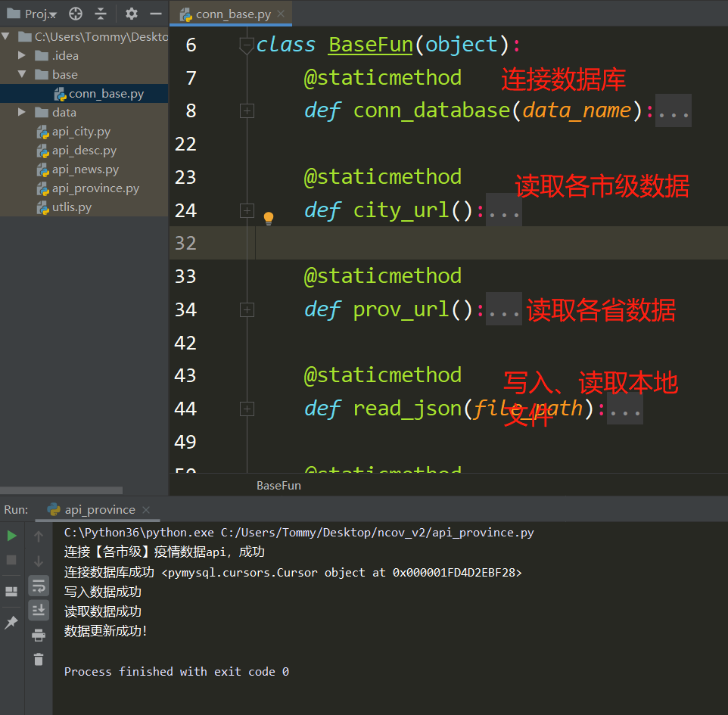
Task: Toggle soft-wrap in Run console
Action: click(x=39, y=586)
